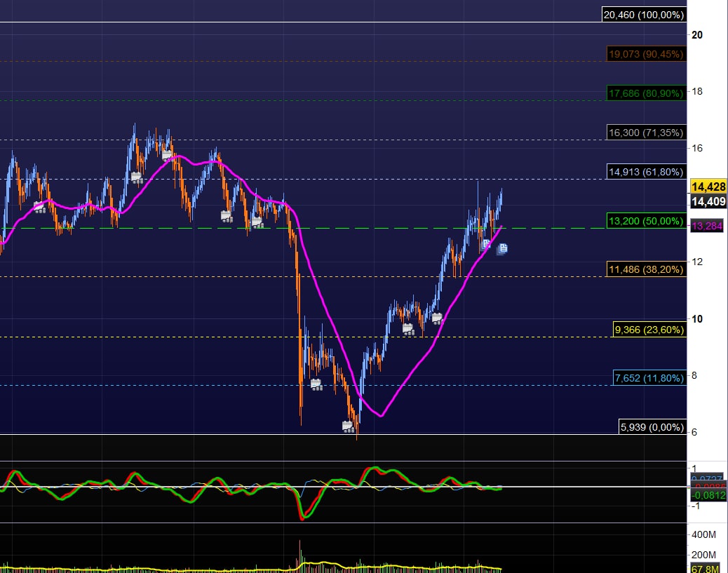728x573 pixels.
Task: Click the event marker just left of the crash
Action: (257, 222)
